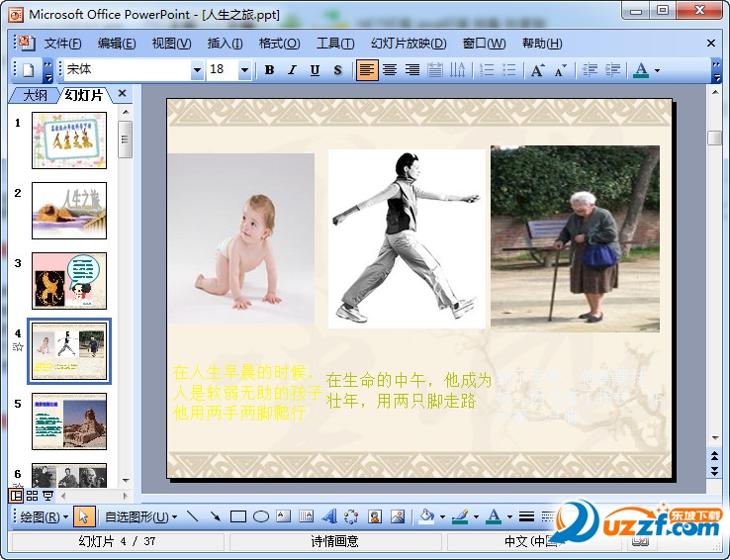Apply Italic formatting from the toolbar

click(292, 70)
